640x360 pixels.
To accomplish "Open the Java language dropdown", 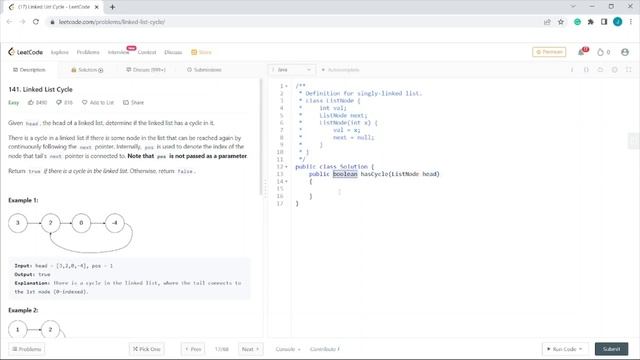I will coord(291,70).
